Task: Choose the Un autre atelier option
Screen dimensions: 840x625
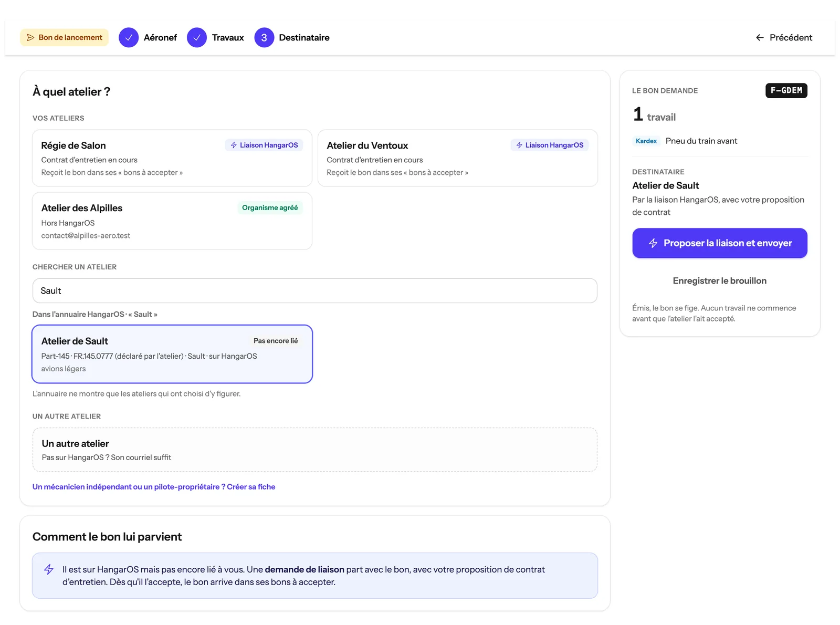Action: [315, 450]
